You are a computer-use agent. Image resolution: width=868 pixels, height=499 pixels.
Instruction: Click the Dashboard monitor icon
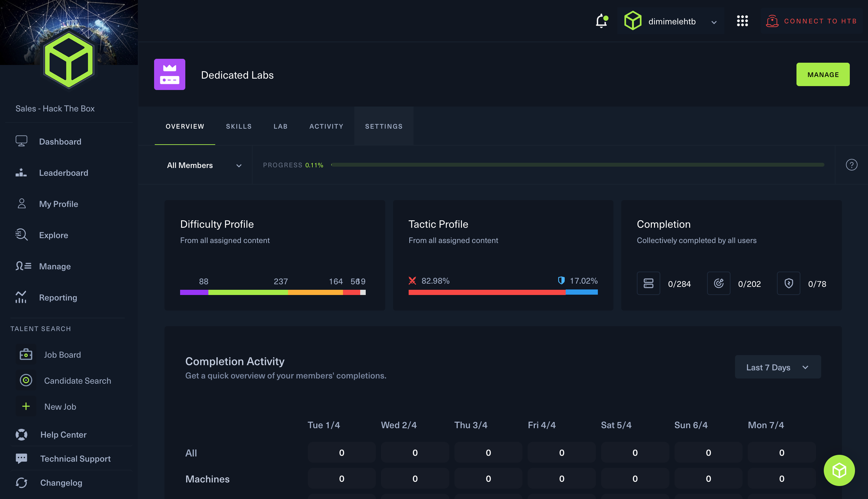click(21, 141)
